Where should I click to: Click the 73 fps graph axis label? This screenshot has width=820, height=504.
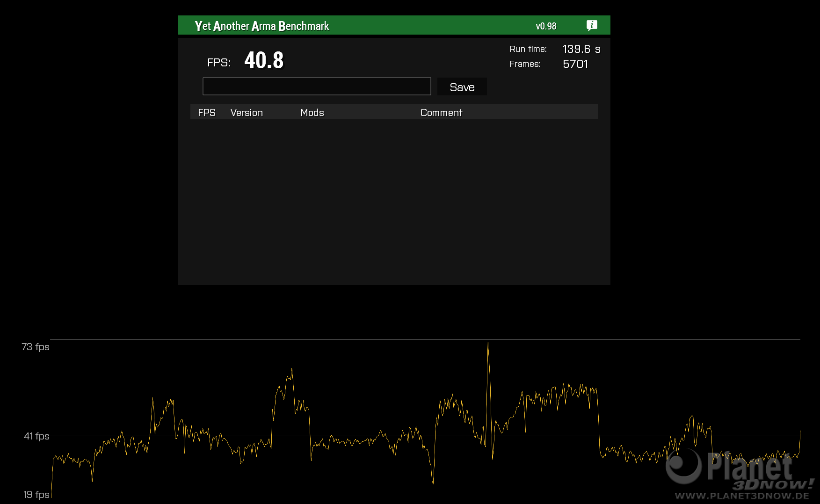(36, 347)
